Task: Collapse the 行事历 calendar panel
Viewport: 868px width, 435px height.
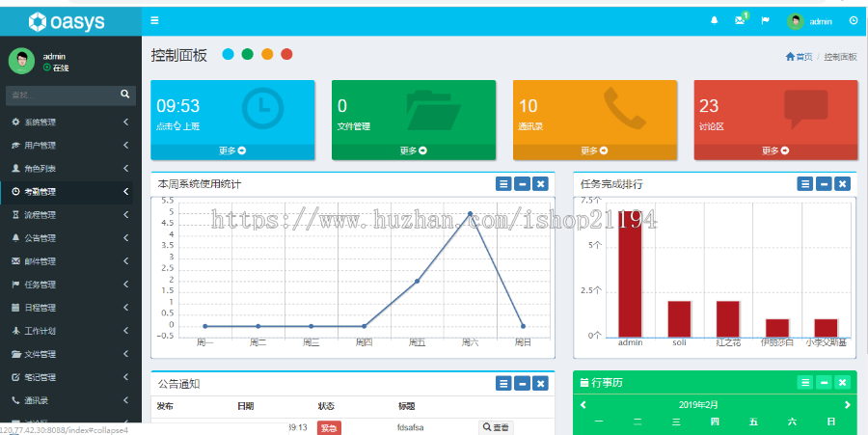Action: tap(824, 382)
